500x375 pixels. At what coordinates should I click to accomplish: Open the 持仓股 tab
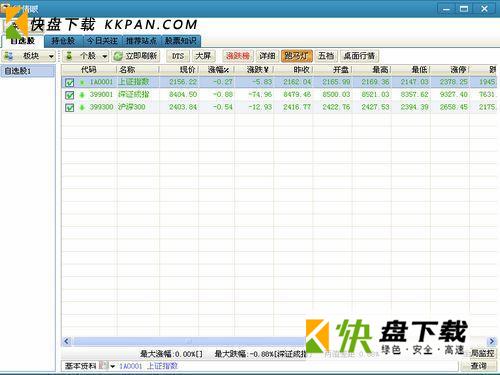tap(63, 41)
